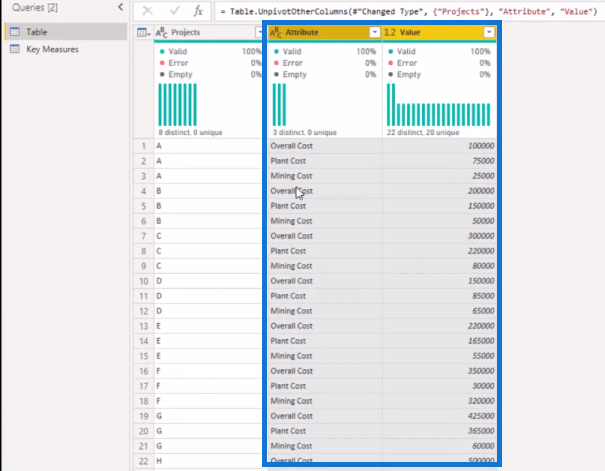Collapse the Queries pane with the chevron
Screen dimensions: 605x471
[x=120, y=7]
